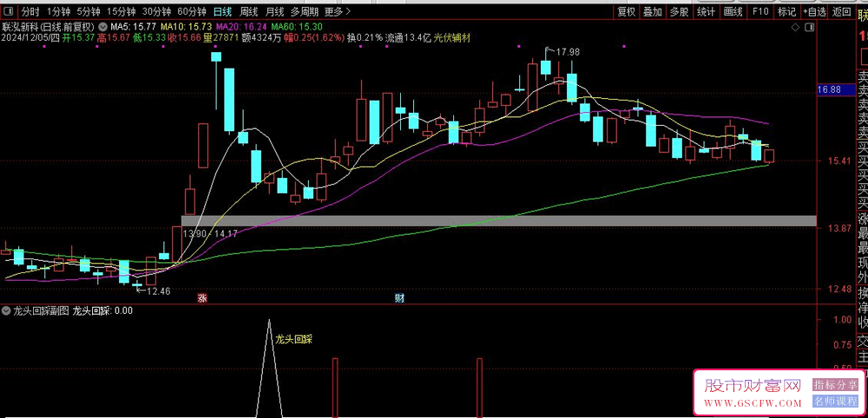The image size is (868, 418).
Task: Toggle the right side panel icon
Action: point(808,27)
